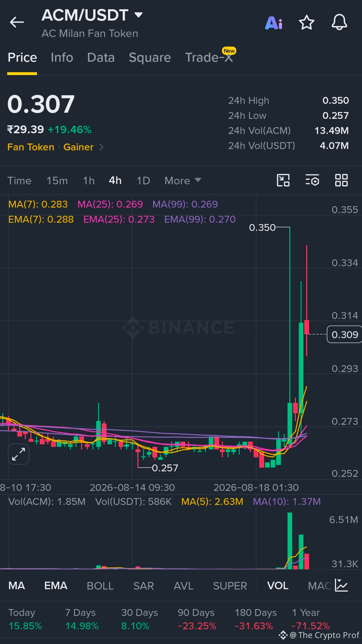Tap the volume MA(5): 2.63M label

pyautogui.click(x=212, y=501)
